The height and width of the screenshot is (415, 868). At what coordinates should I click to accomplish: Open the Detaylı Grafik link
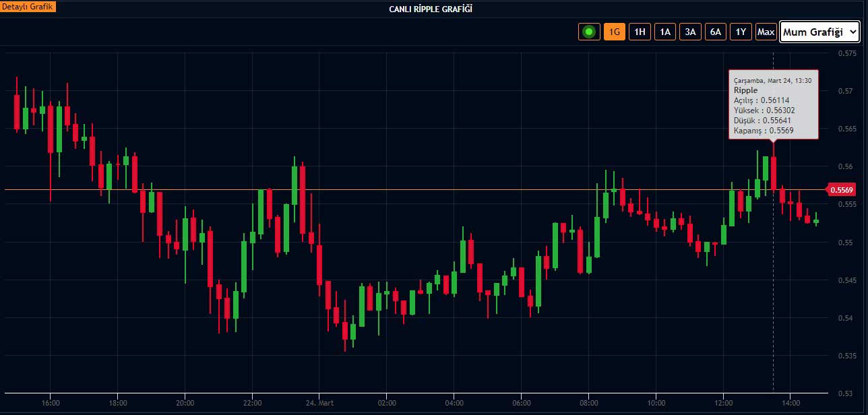pos(28,7)
